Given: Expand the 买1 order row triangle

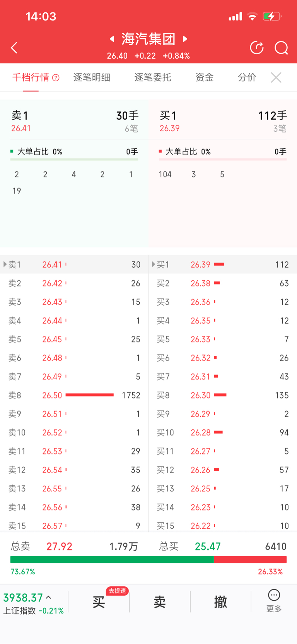Looking at the screenshot, I should tap(154, 264).
